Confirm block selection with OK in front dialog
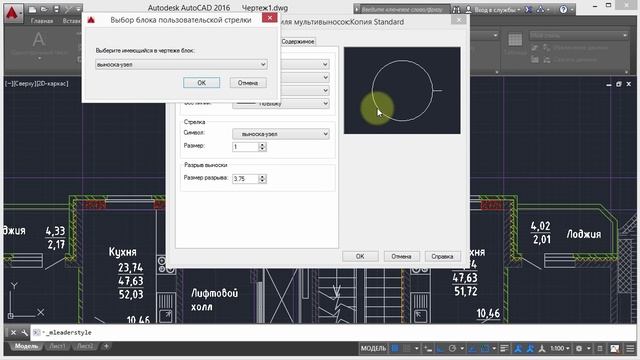640x360 pixels. [201, 83]
